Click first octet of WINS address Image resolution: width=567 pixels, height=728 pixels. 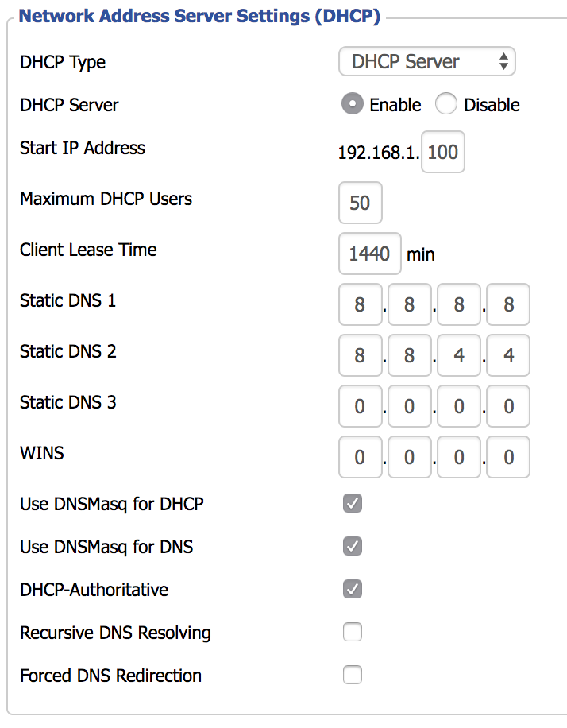pos(360,457)
